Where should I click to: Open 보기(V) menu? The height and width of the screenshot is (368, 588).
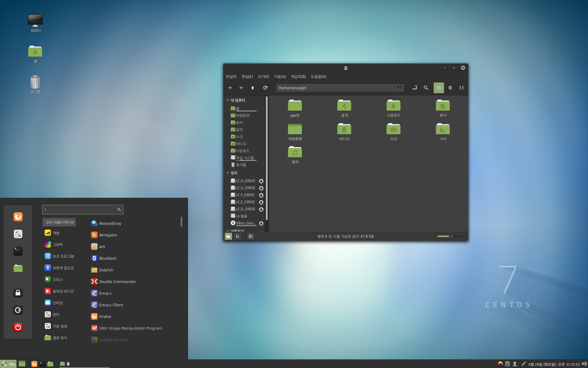[x=263, y=77]
